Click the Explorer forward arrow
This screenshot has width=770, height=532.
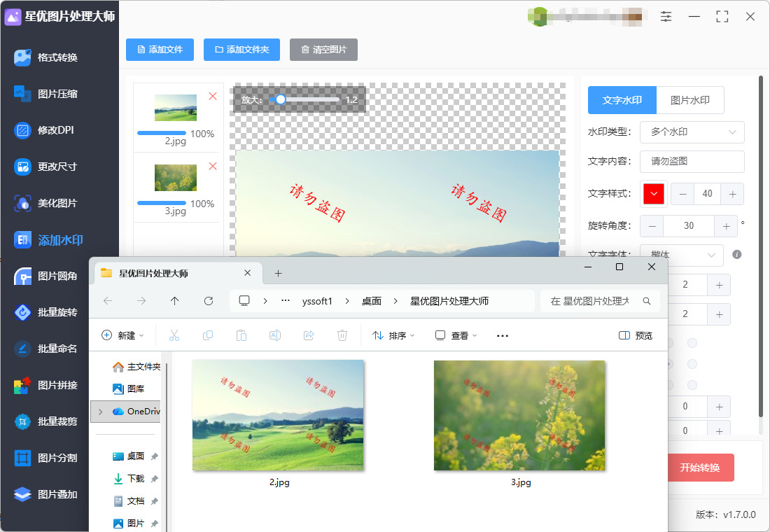point(141,300)
